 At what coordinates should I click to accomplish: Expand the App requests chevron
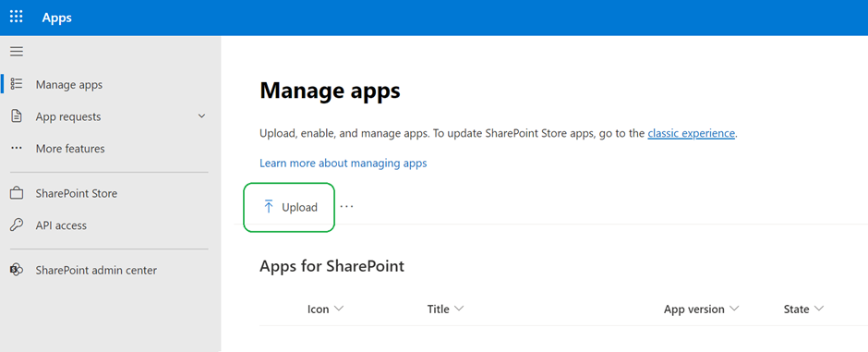201,116
